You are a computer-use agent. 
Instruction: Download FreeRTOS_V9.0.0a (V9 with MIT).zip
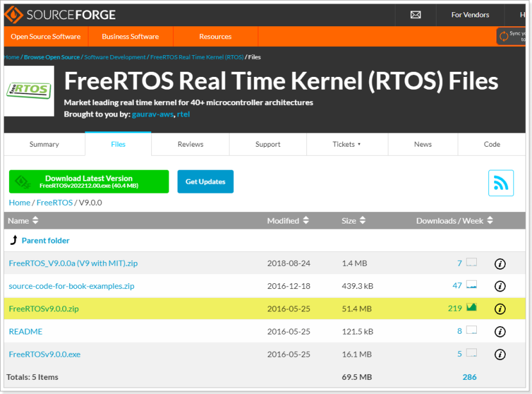73,263
